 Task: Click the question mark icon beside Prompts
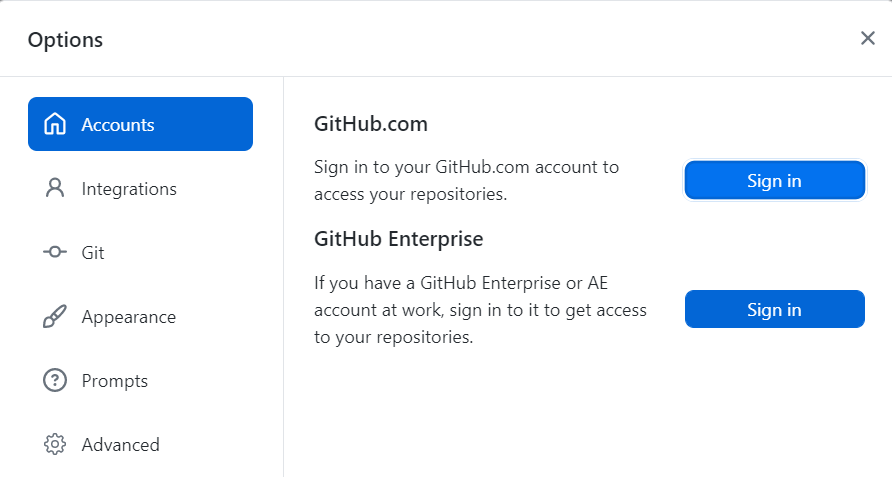[55, 381]
